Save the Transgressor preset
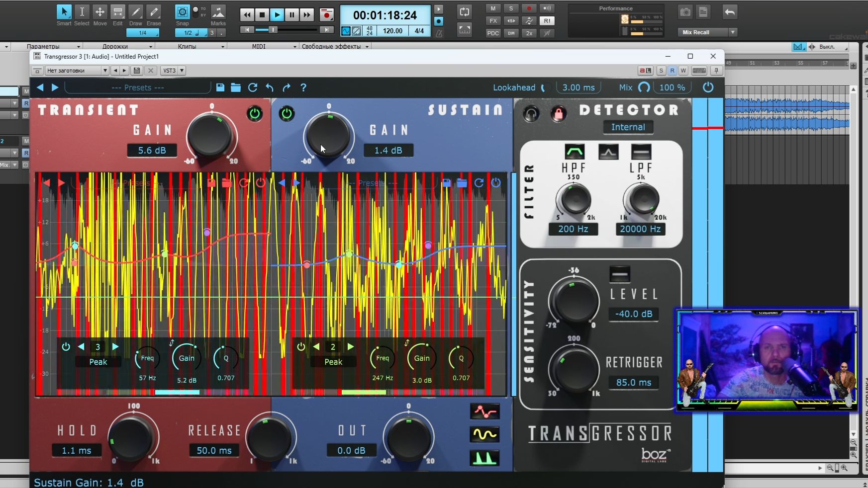The height and width of the screenshot is (488, 868). (220, 87)
